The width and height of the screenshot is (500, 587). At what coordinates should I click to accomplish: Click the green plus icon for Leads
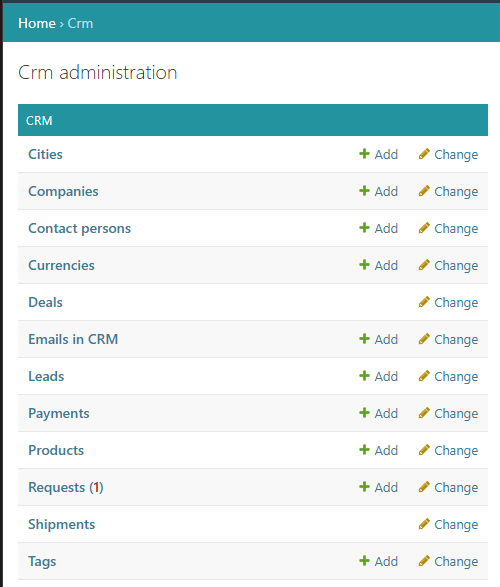[364, 375]
